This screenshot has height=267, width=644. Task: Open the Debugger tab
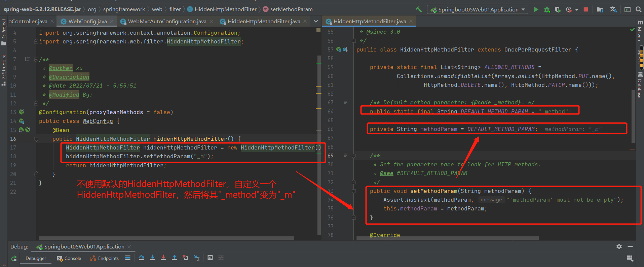[36, 258]
